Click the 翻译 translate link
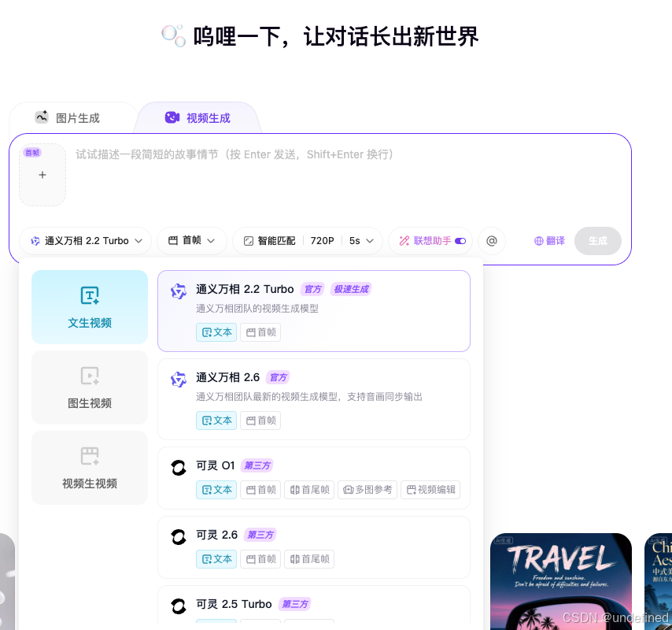 [x=549, y=241]
